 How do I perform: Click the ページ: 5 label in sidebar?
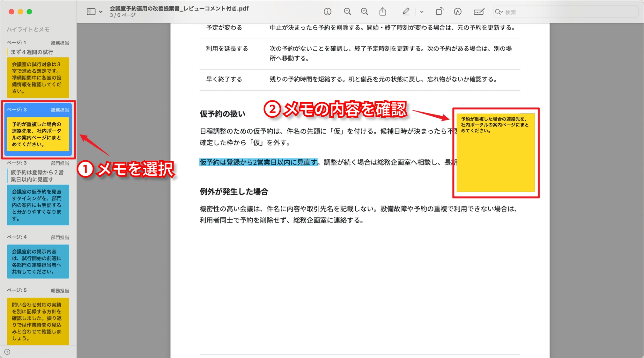point(17,290)
